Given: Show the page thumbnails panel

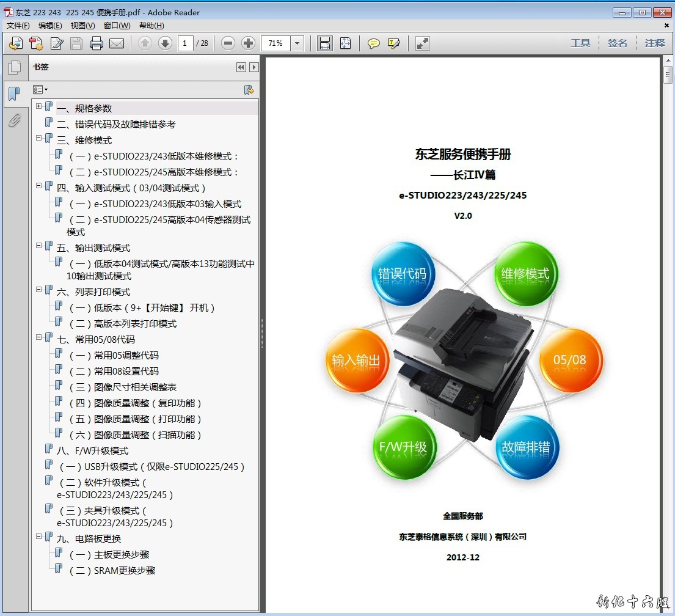Looking at the screenshot, I should coord(13,68).
